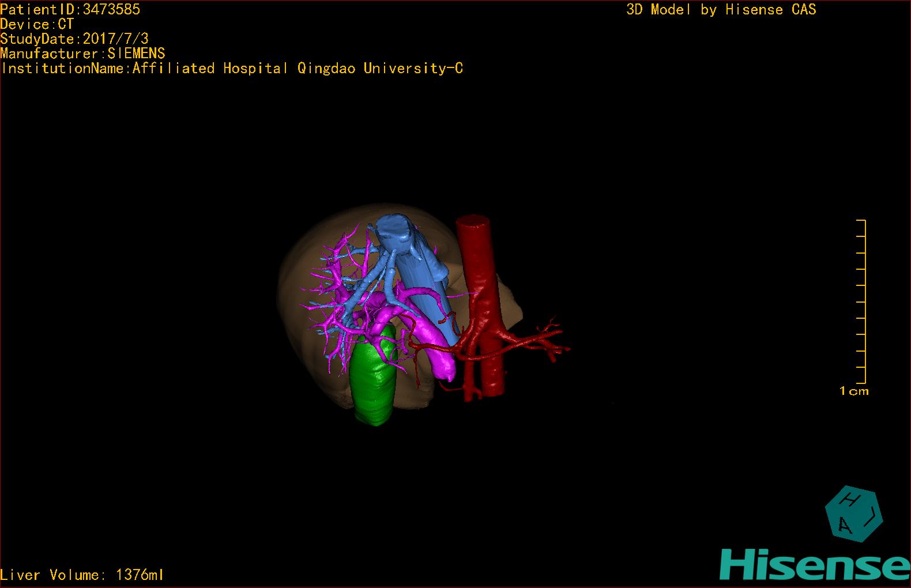Viewport: 911px width, 588px height.
Task: Click the 'Liver Volume: 1376ml' readout
Action: tap(82, 575)
